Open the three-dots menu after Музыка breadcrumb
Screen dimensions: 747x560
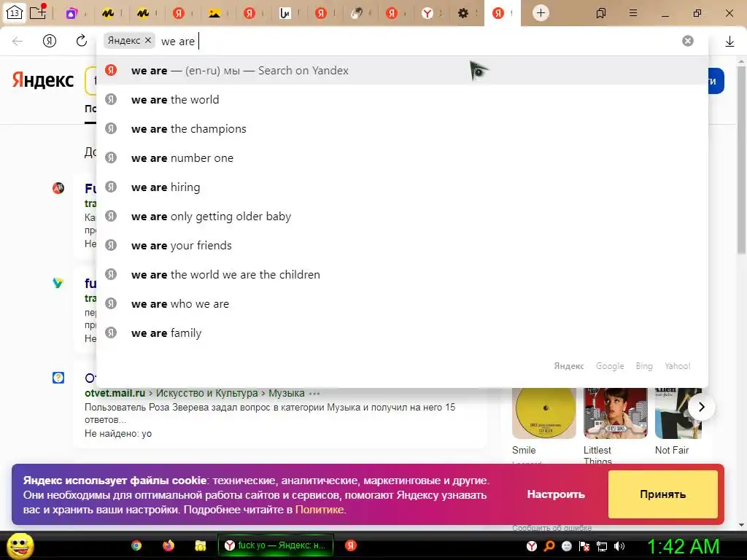(x=314, y=393)
